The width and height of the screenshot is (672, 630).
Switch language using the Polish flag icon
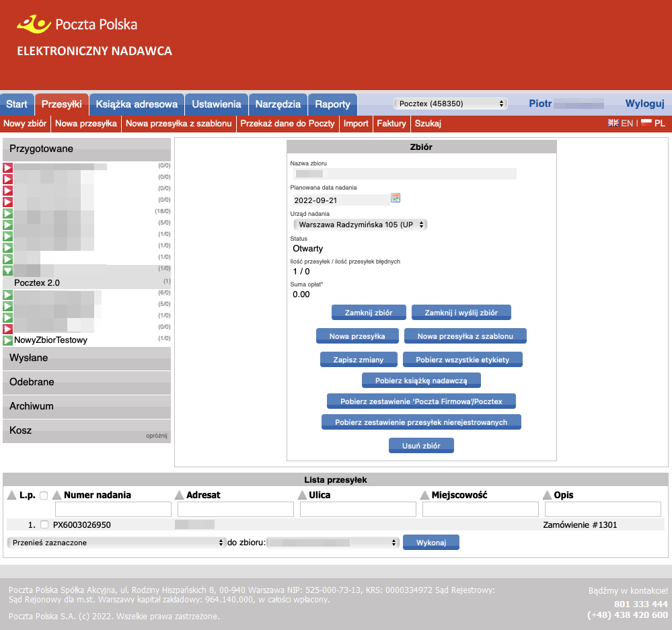646,123
